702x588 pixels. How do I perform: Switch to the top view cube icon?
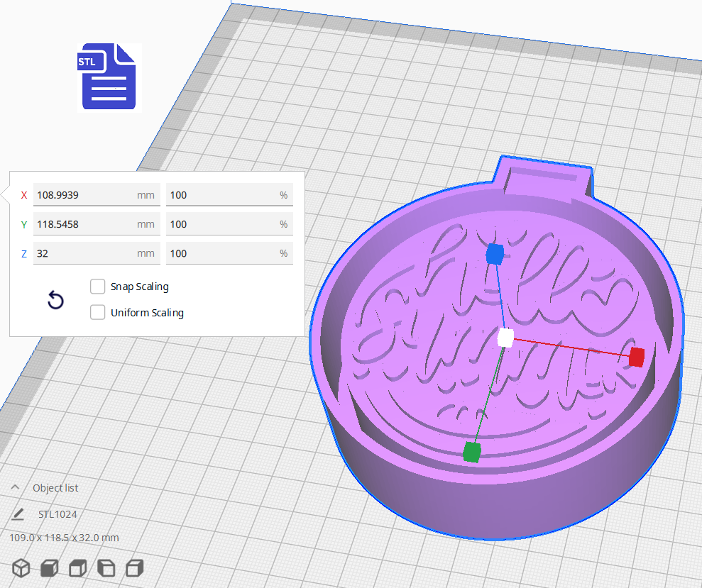coord(77,568)
